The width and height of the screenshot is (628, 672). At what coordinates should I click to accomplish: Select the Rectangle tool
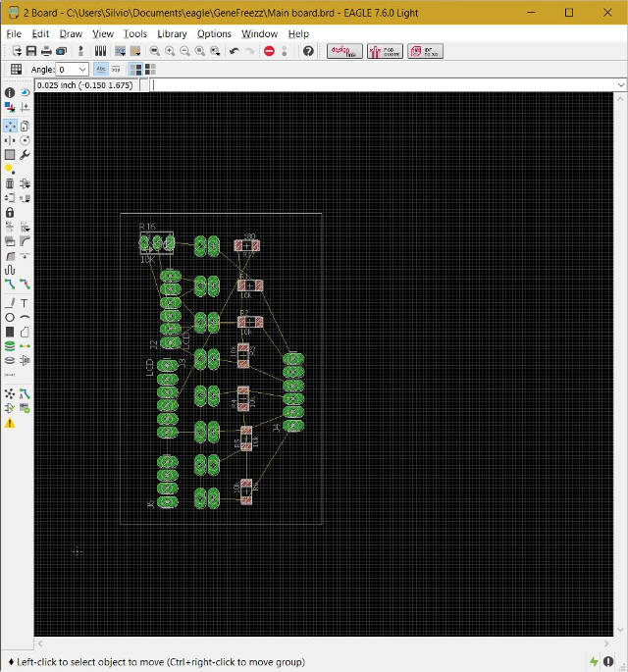(10, 333)
